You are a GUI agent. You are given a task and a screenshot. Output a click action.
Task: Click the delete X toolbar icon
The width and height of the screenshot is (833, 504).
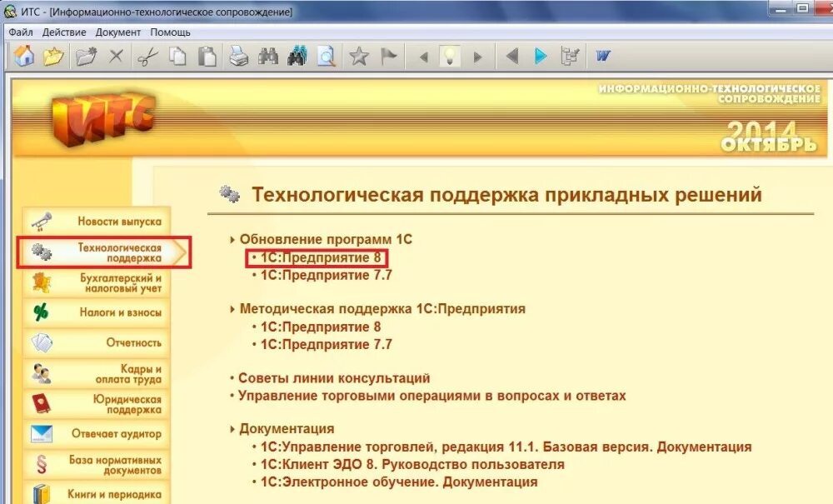[x=116, y=56]
